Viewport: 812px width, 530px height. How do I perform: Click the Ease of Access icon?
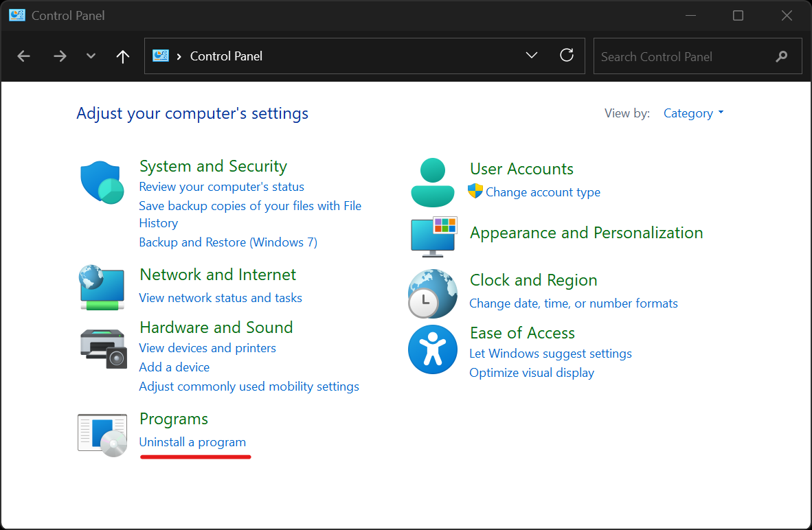pos(432,349)
